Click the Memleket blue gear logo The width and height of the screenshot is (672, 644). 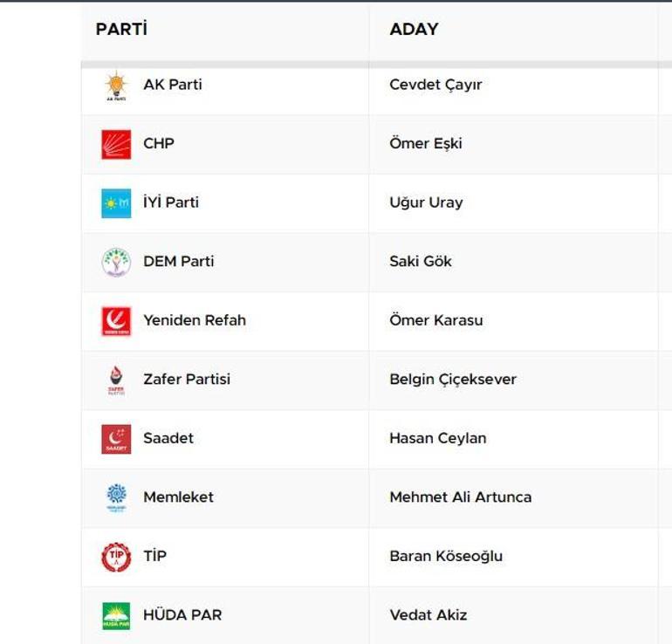[116, 498]
